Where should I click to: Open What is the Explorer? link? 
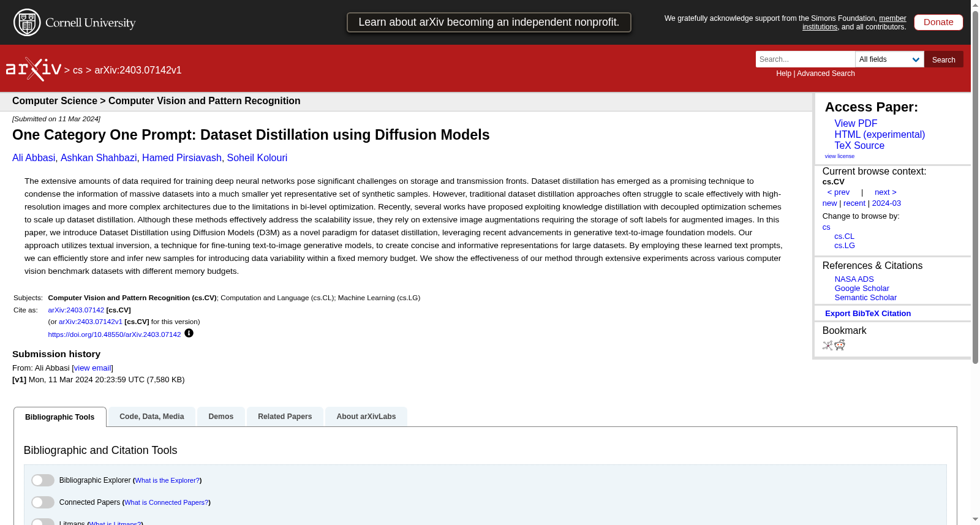[x=167, y=481]
